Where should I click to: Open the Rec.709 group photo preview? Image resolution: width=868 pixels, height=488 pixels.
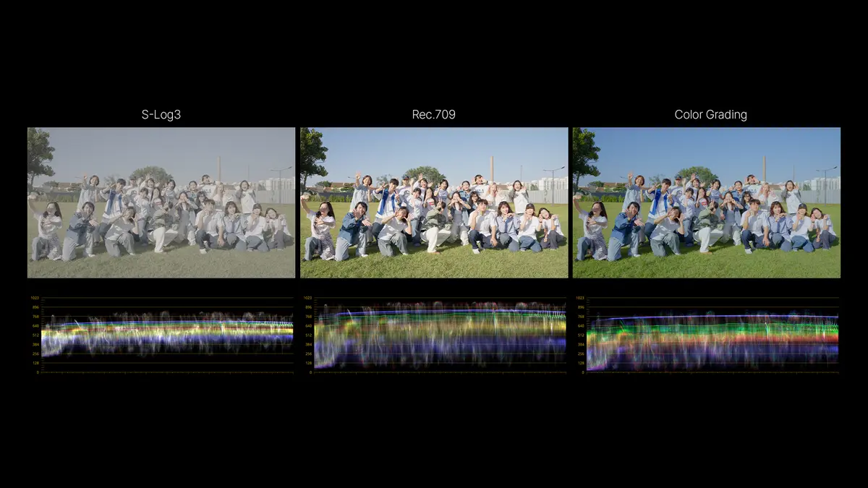pos(434,203)
